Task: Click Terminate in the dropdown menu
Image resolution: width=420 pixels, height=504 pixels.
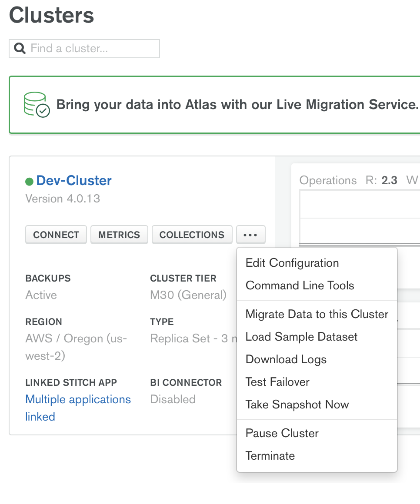Action: [x=270, y=456]
